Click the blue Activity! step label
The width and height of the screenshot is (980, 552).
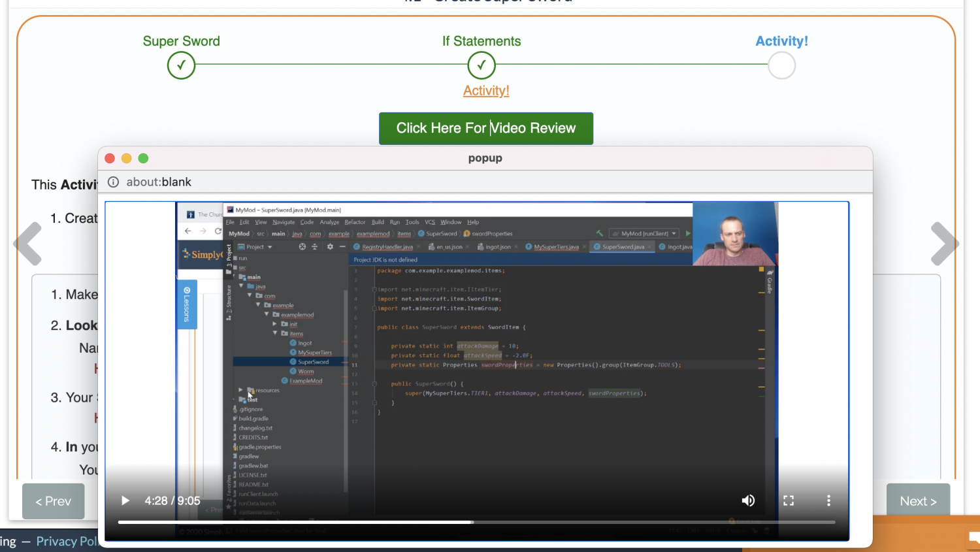click(781, 41)
